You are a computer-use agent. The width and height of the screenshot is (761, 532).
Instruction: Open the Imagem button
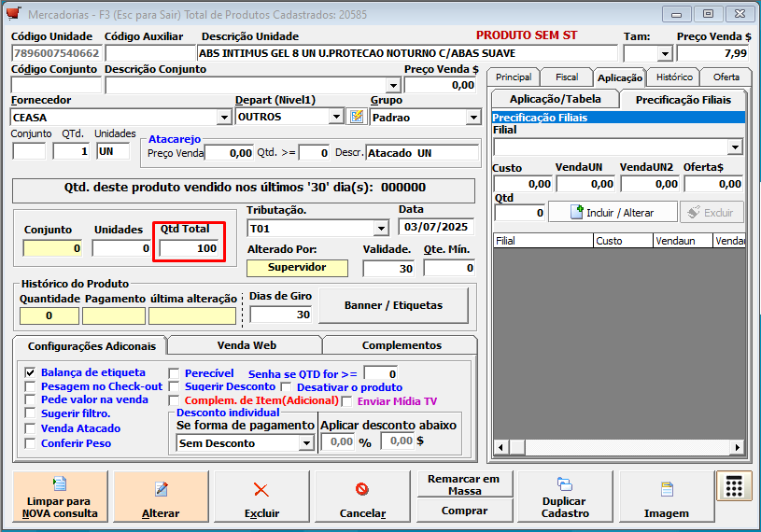666,497
